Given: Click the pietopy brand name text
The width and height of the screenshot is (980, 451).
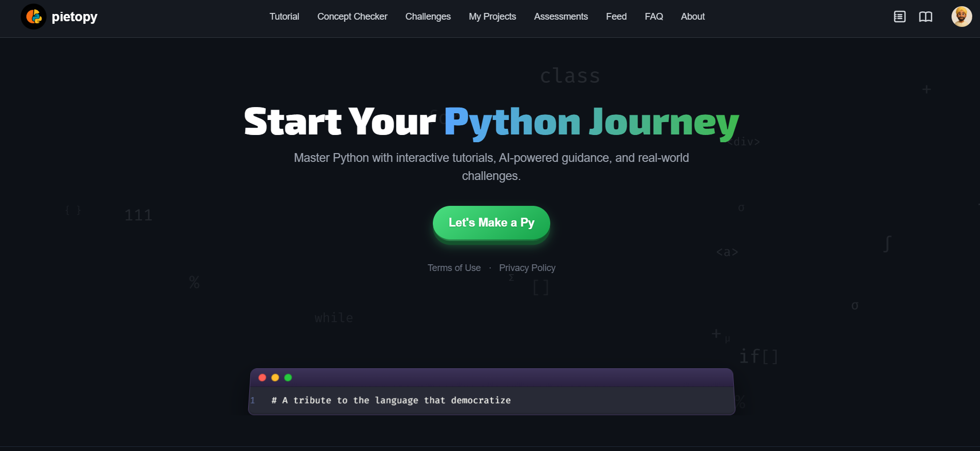Looking at the screenshot, I should click(74, 17).
